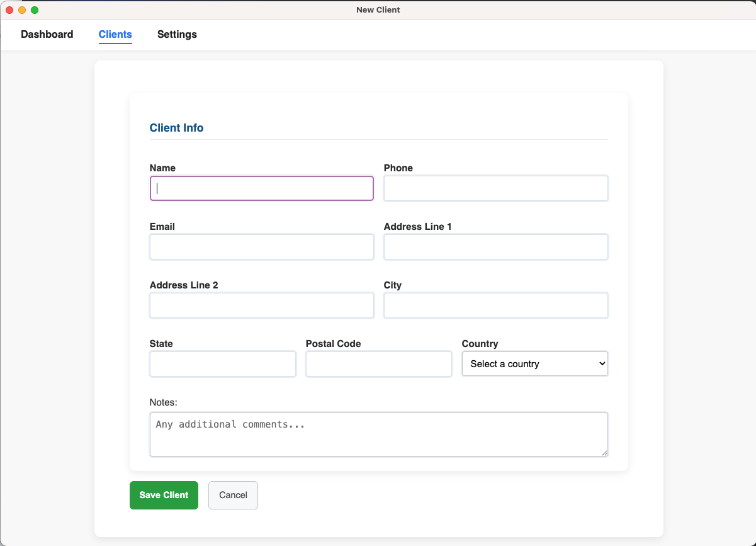Click in the Notes comments textarea
This screenshot has width=756, height=546.
[x=378, y=435]
